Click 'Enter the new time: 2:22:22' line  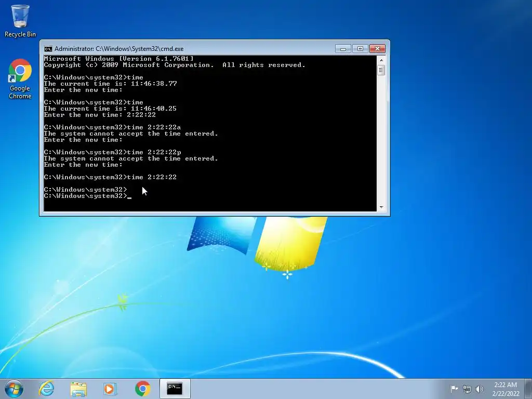coord(100,115)
